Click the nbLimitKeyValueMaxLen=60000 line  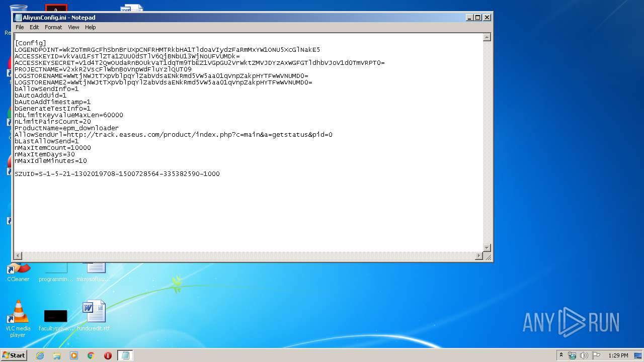click(69, 115)
